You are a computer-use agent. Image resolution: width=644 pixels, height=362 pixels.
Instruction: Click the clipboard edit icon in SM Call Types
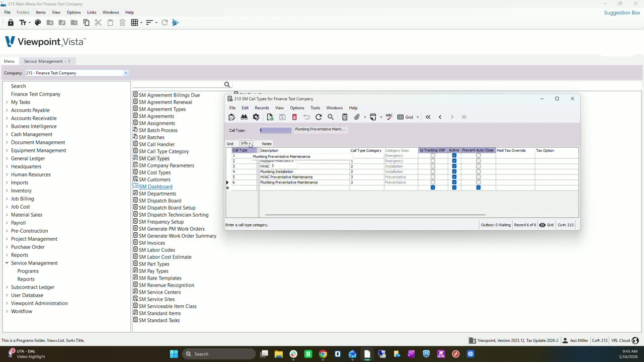click(x=231, y=117)
